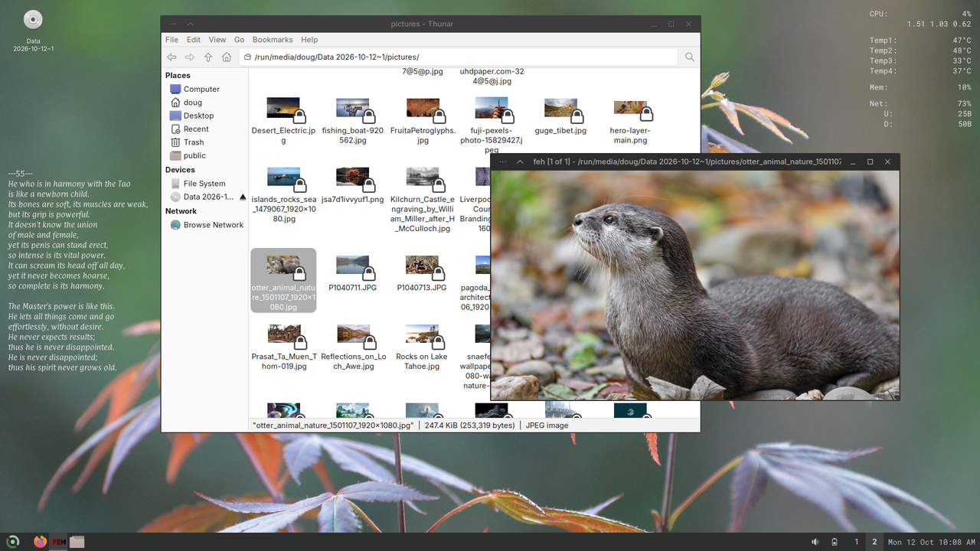Image resolution: width=980 pixels, height=551 pixels.
Task: Switch to workspace 1 in panel
Action: (x=857, y=542)
